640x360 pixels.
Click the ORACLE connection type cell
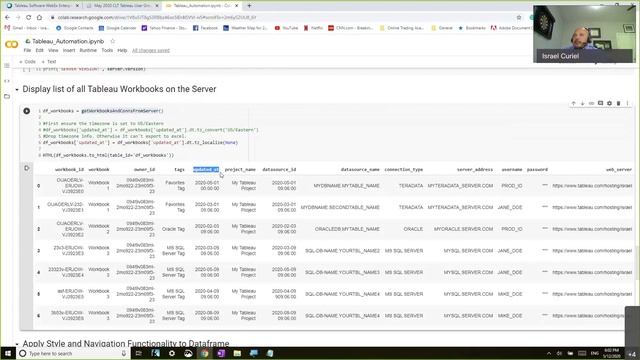(413, 229)
